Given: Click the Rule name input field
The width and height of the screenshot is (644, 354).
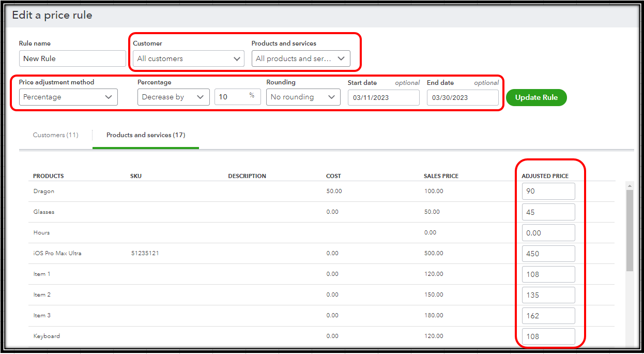Looking at the screenshot, I should coord(72,58).
